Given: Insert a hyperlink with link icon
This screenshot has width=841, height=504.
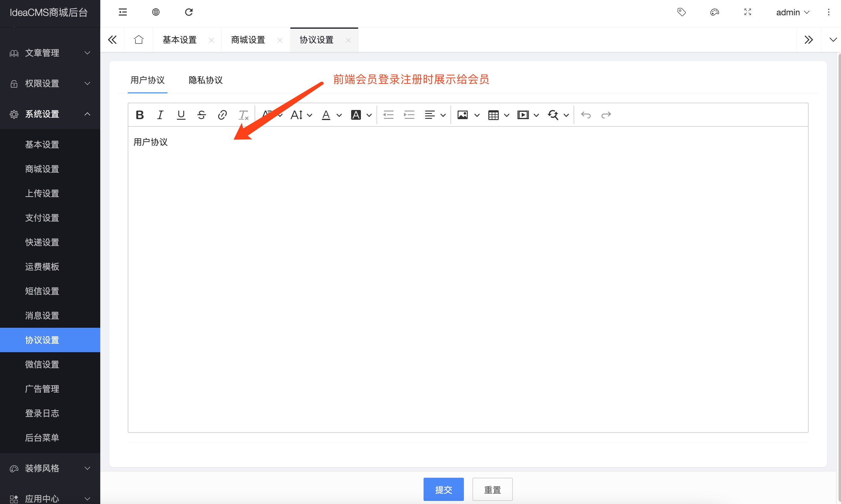Looking at the screenshot, I should [x=222, y=115].
